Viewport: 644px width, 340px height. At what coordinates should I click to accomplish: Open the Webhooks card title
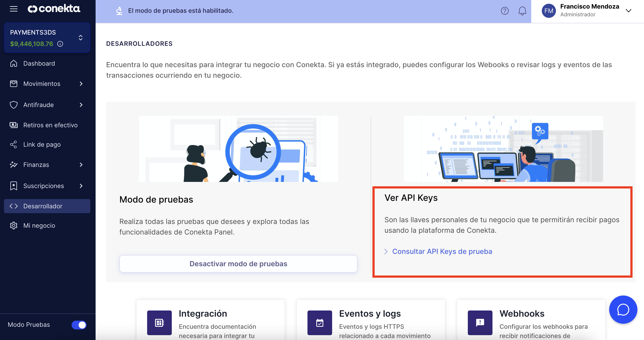[x=522, y=314]
